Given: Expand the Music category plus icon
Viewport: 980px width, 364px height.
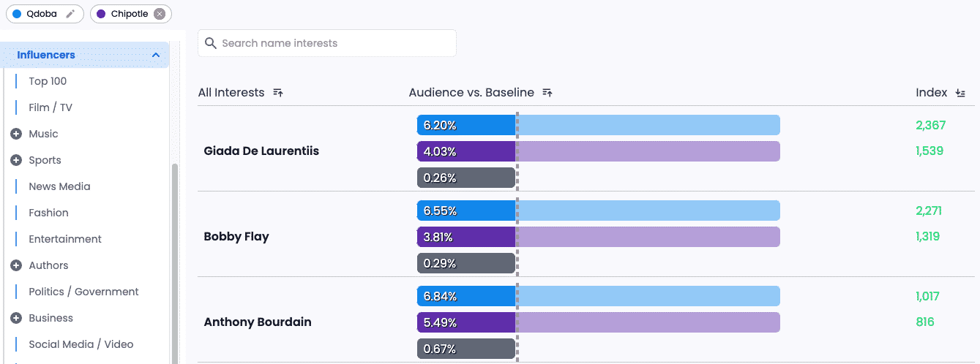Looking at the screenshot, I should click(16, 134).
